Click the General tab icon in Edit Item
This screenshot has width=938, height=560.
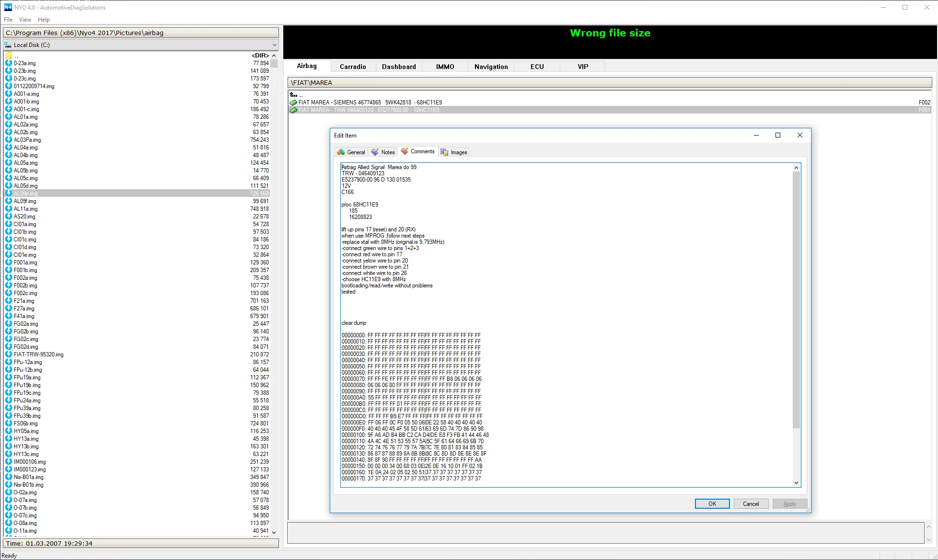pyautogui.click(x=341, y=152)
